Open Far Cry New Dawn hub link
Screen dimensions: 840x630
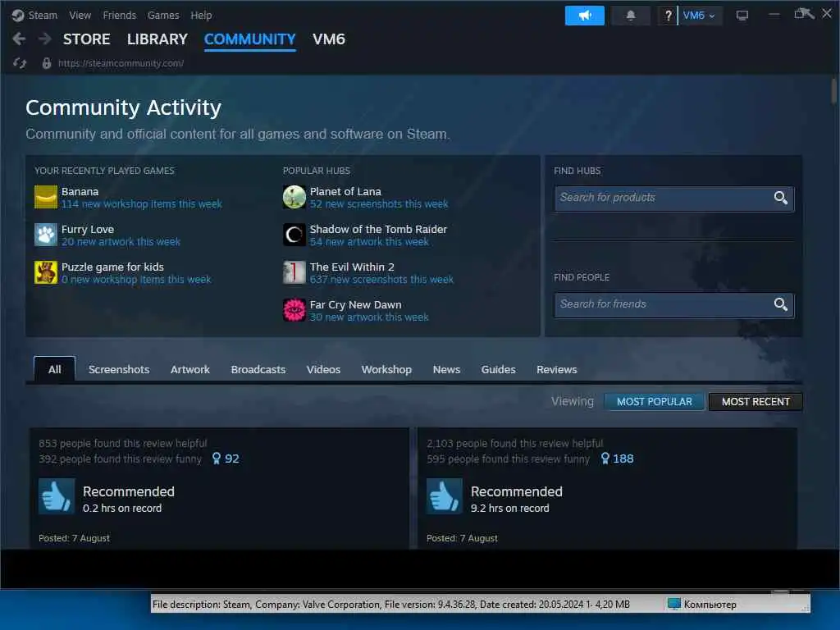pyautogui.click(x=356, y=305)
